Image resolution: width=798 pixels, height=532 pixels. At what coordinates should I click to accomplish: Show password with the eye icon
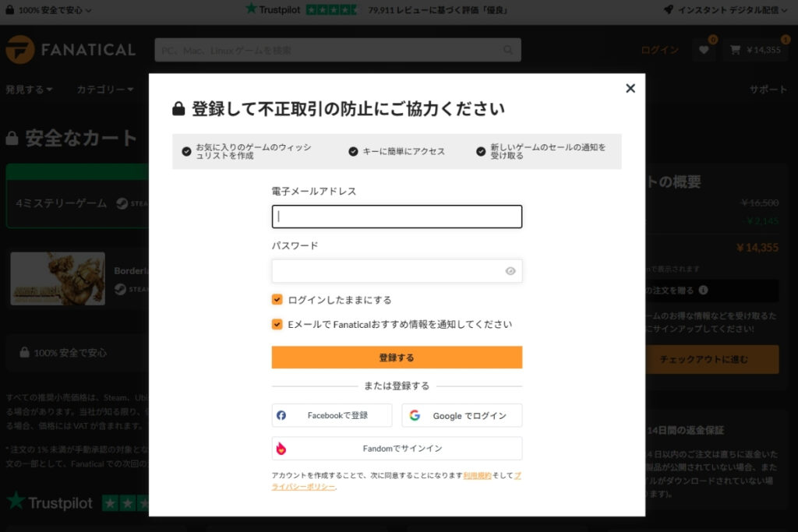click(x=510, y=271)
